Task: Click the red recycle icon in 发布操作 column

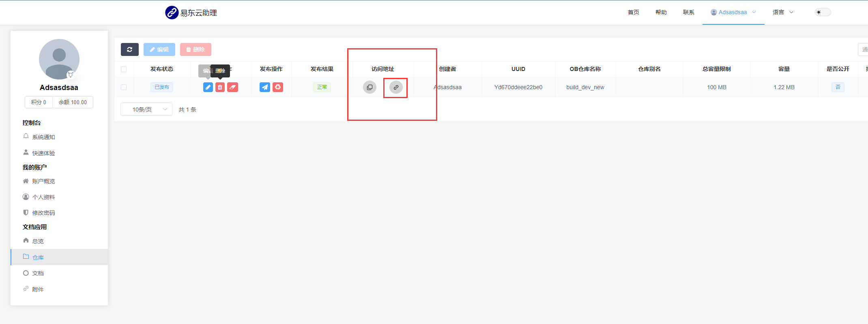Action: coord(278,87)
